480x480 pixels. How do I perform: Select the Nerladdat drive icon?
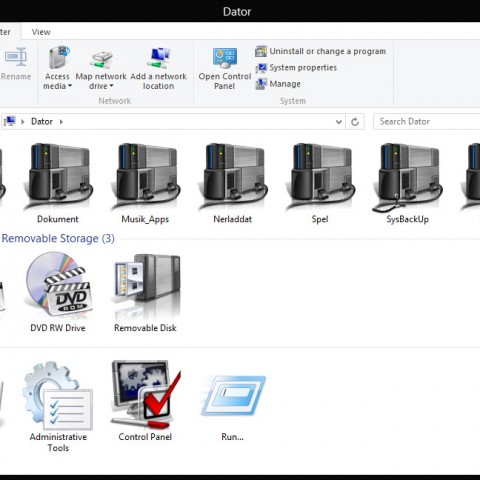coord(233,176)
